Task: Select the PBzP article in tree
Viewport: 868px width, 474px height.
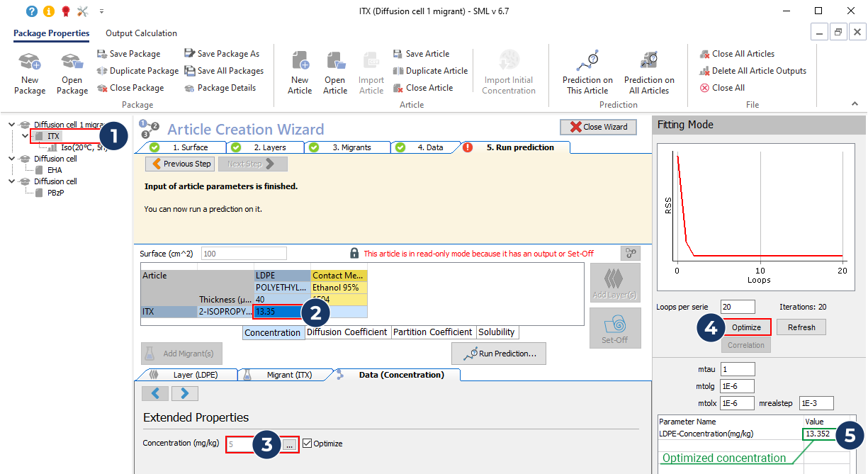Action: point(55,193)
